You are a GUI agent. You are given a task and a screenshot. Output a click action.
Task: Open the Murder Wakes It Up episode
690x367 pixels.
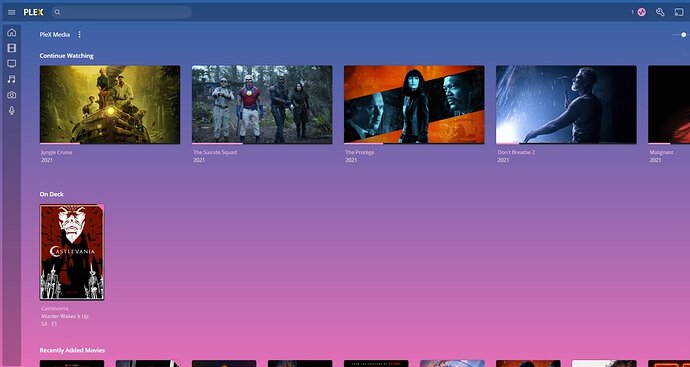tap(65, 316)
